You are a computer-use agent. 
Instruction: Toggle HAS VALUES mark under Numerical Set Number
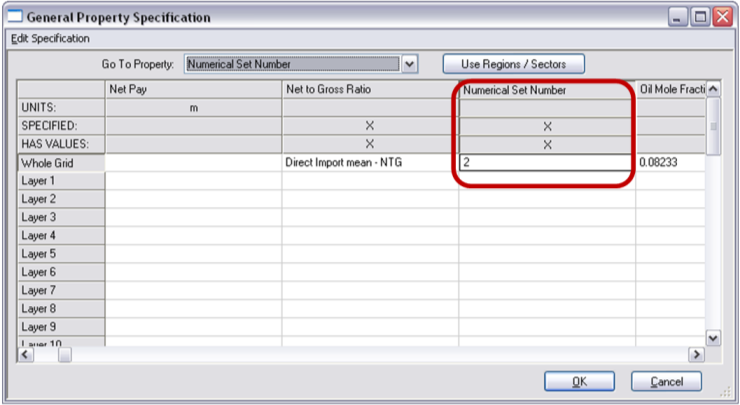click(547, 144)
